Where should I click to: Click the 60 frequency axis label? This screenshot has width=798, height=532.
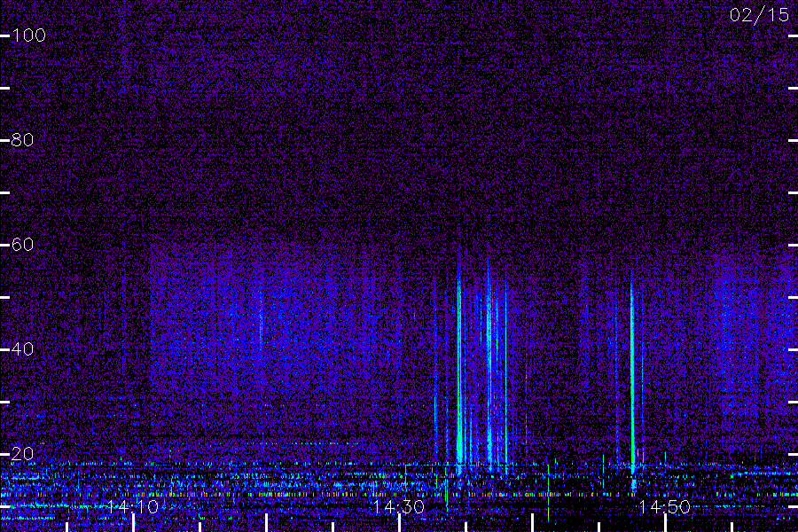point(22,245)
